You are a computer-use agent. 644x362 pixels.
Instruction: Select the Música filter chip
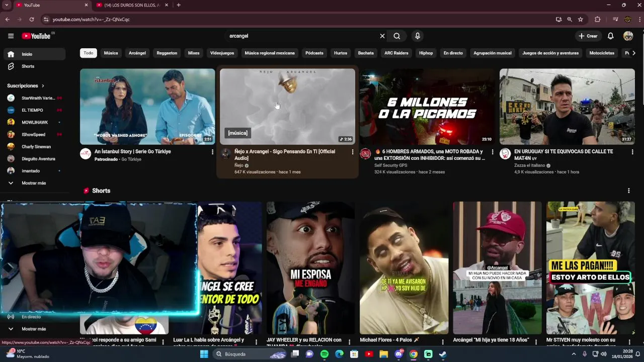tap(111, 53)
